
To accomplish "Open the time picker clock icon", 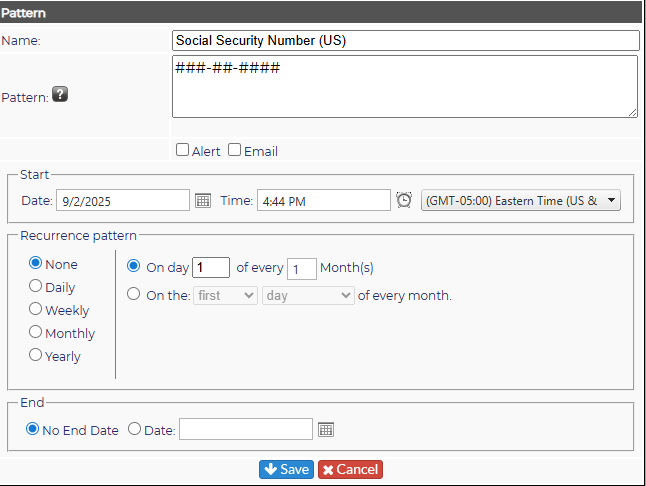I will click(x=404, y=200).
